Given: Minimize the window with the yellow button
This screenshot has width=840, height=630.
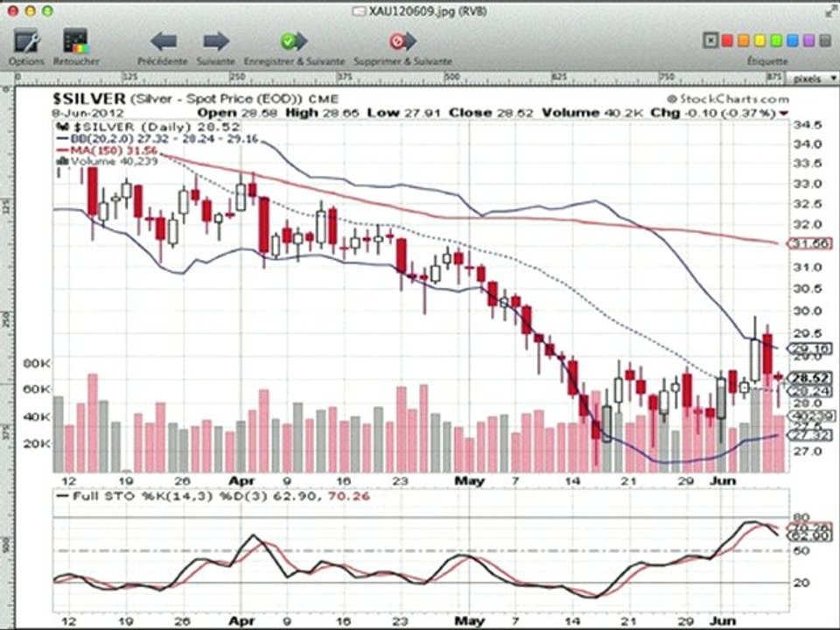Looking at the screenshot, I should [30, 10].
